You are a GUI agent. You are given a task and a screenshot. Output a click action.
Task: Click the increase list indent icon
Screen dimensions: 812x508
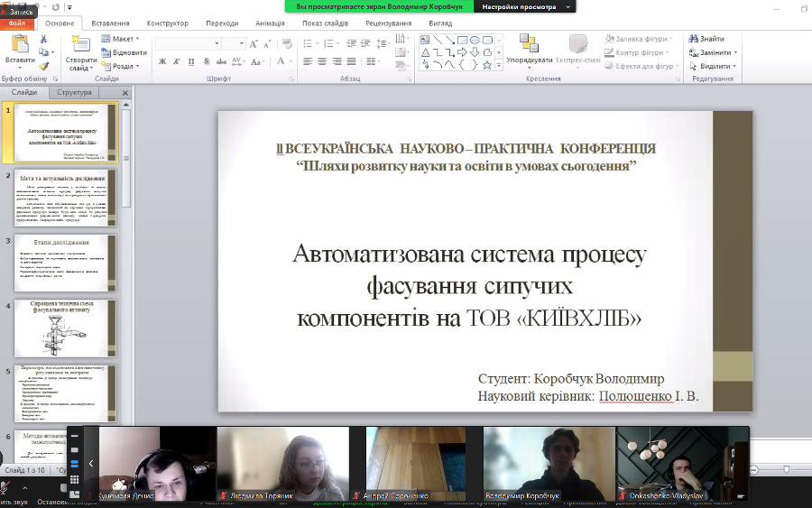365,43
